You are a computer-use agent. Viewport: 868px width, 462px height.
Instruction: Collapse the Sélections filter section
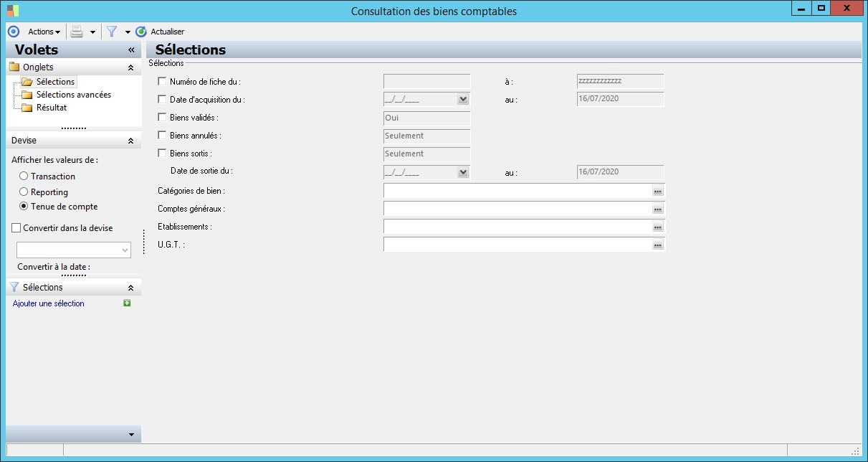coord(130,287)
